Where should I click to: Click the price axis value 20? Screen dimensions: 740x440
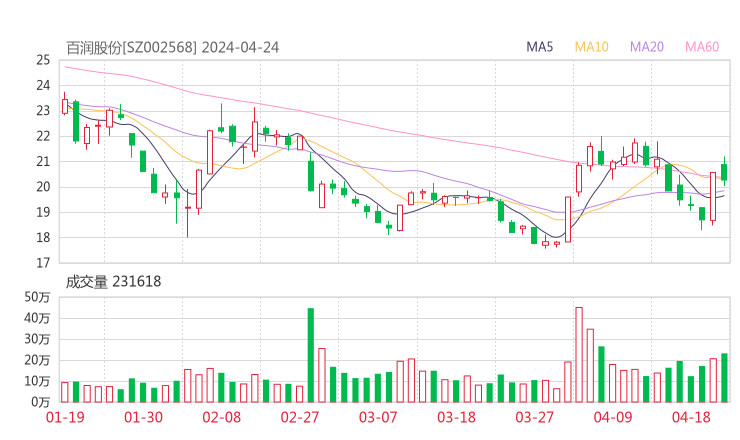pyautogui.click(x=43, y=187)
